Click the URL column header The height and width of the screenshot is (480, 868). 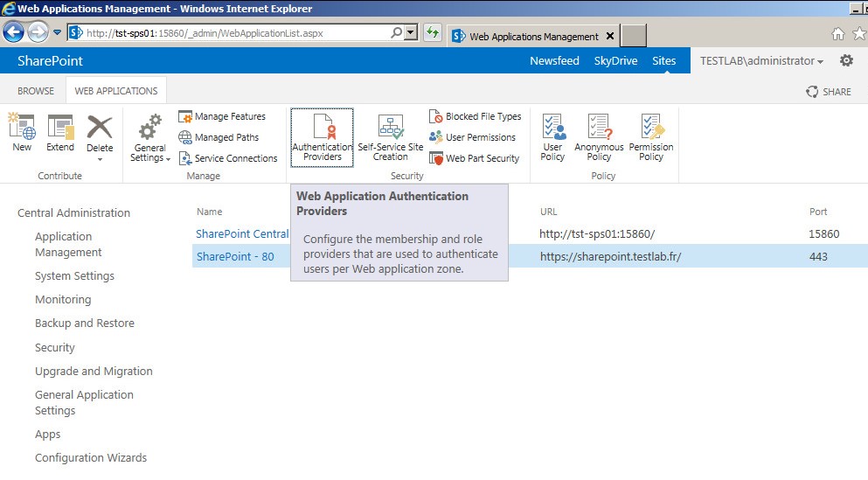click(549, 212)
